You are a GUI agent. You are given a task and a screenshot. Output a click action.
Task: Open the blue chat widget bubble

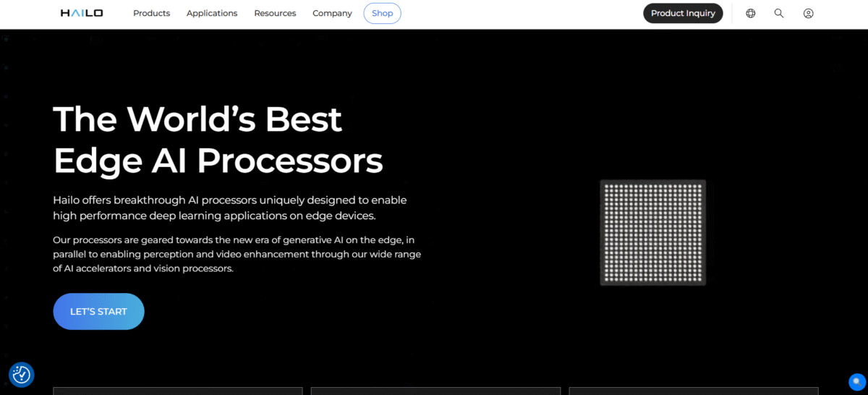click(x=856, y=381)
